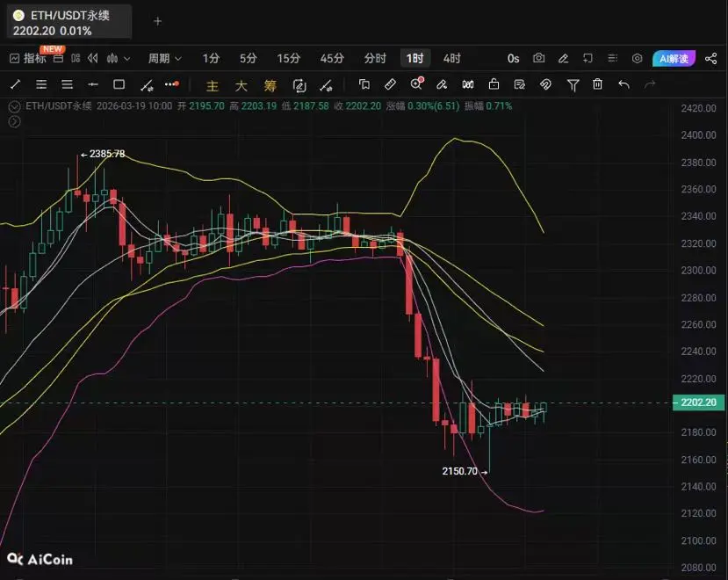Click the zoom magnifier icon with red dot

point(416,83)
